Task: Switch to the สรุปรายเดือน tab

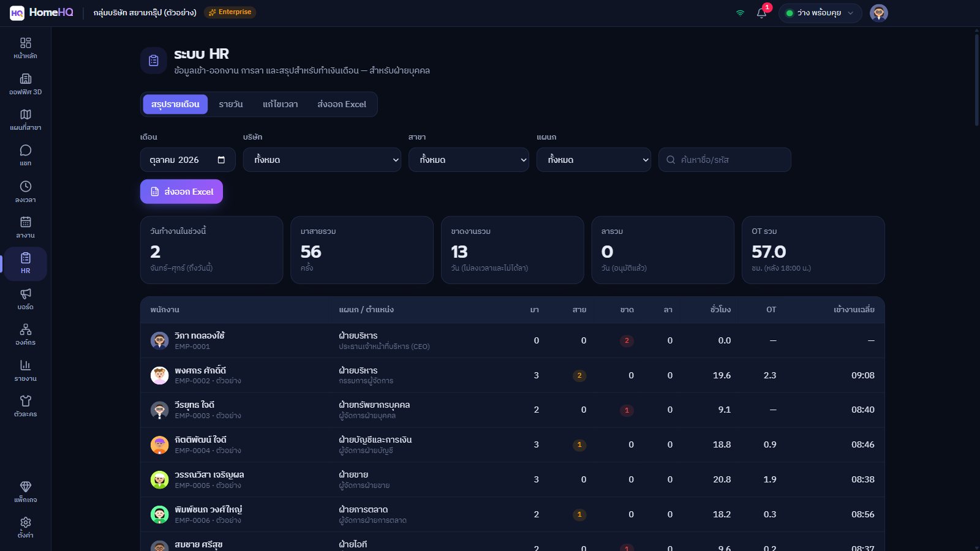Action: pyautogui.click(x=175, y=104)
